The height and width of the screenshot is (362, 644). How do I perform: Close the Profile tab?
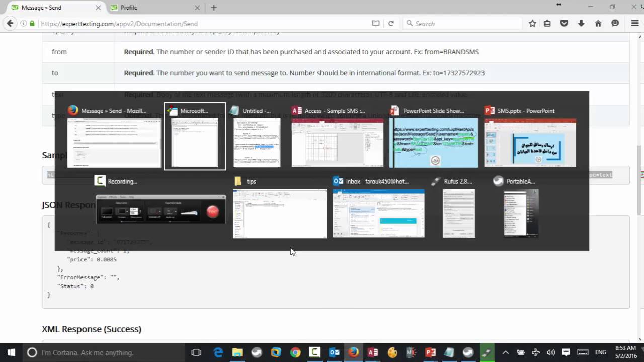(197, 8)
